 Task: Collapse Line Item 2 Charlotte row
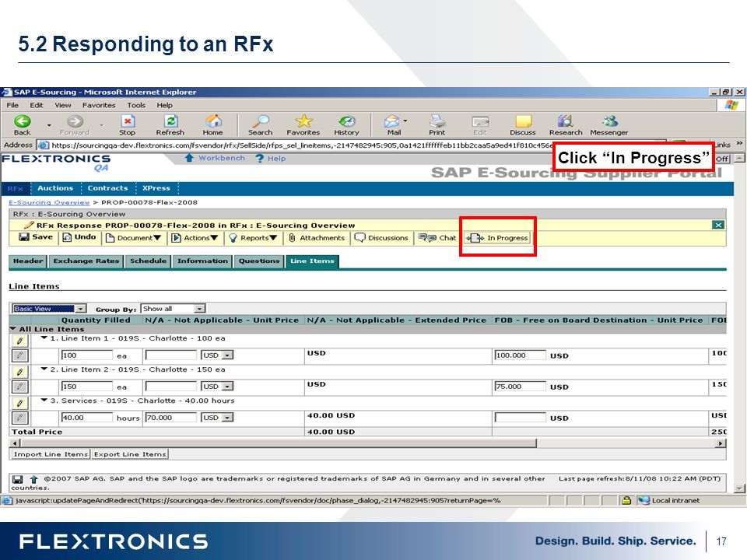tap(44, 369)
